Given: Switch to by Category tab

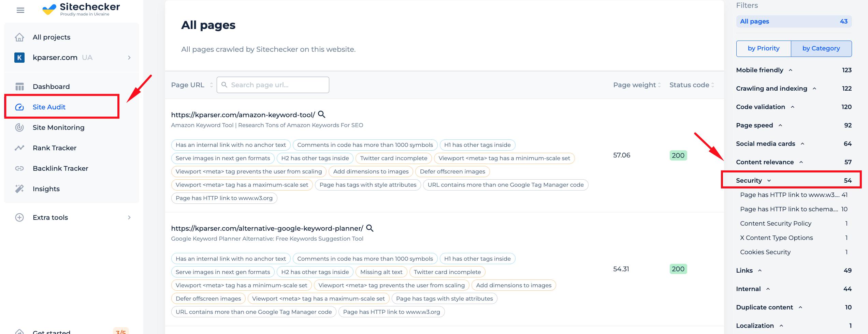Looking at the screenshot, I should (821, 48).
